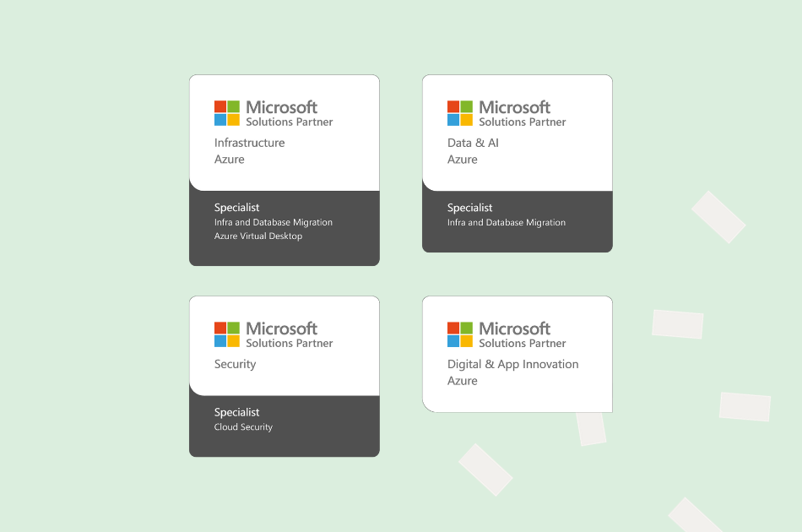Click Infra and Database Migration under Data & AI badge
This screenshot has height=532, width=802.
[x=506, y=222]
